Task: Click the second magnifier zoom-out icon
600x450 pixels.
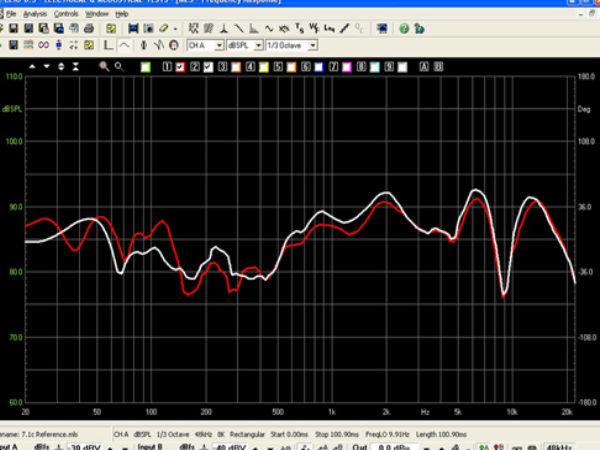Action: pos(119,66)
